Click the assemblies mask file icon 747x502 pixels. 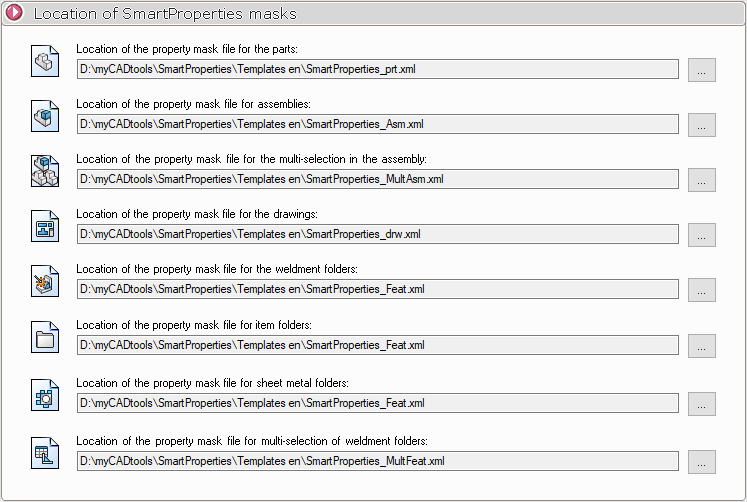(x=45, y=116)
